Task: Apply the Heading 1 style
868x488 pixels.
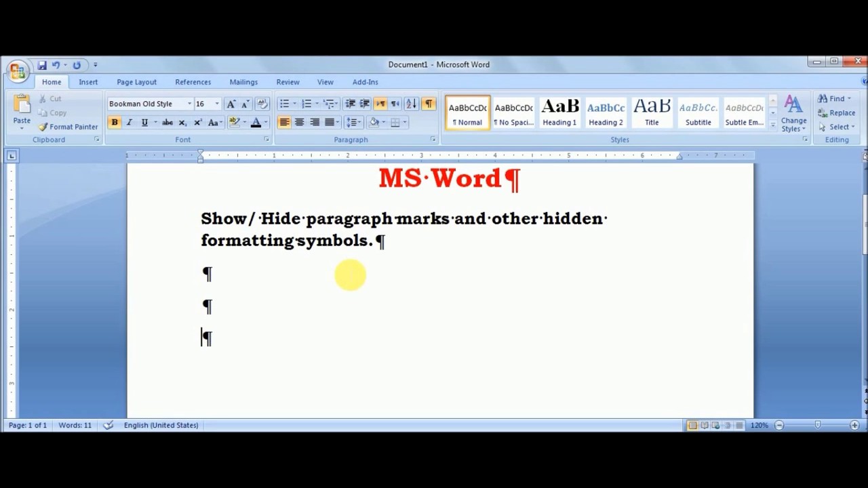Action: (x=559, y=113)
